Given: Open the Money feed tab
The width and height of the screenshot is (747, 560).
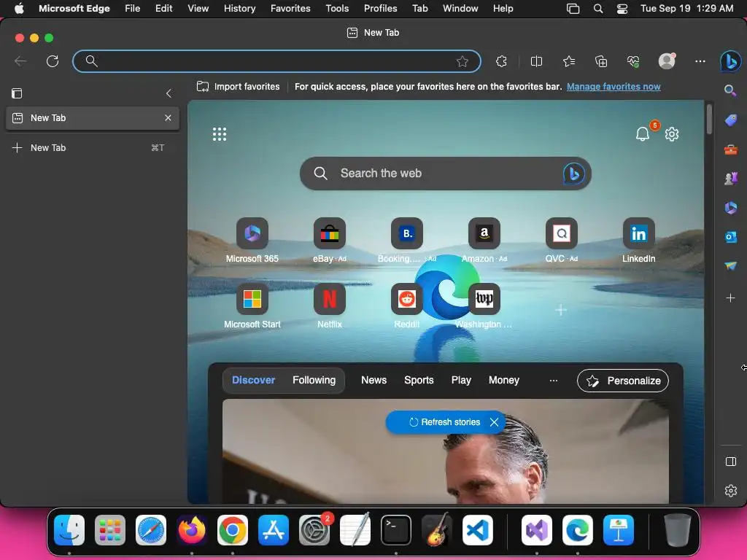Looking at the screenshot, I should coord(503,380).
